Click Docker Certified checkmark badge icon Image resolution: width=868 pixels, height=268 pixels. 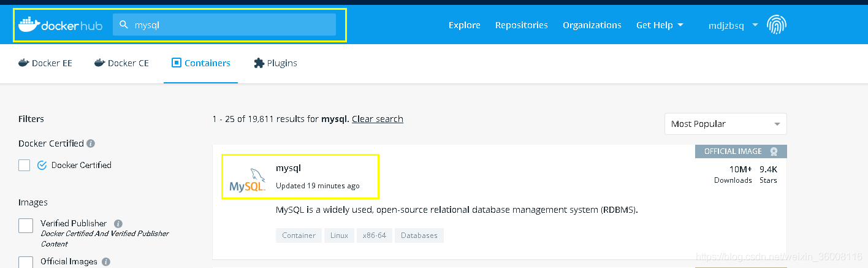click(42, 165)
